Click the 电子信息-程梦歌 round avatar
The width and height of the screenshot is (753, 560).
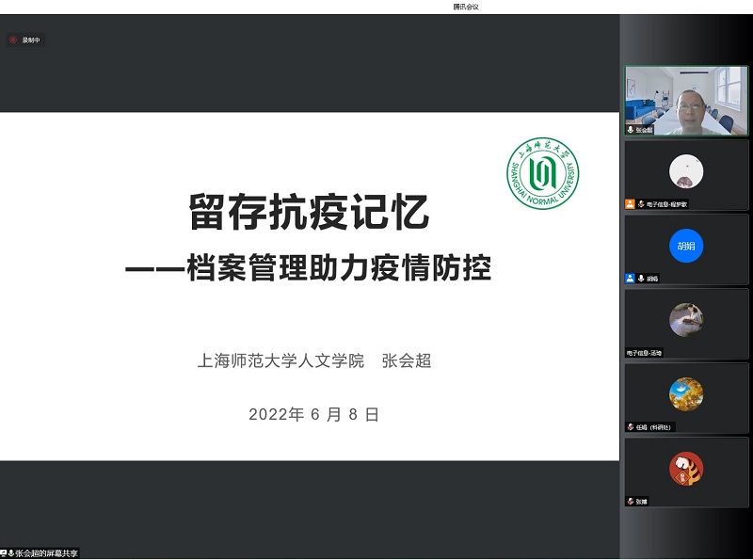coord(686,171)
